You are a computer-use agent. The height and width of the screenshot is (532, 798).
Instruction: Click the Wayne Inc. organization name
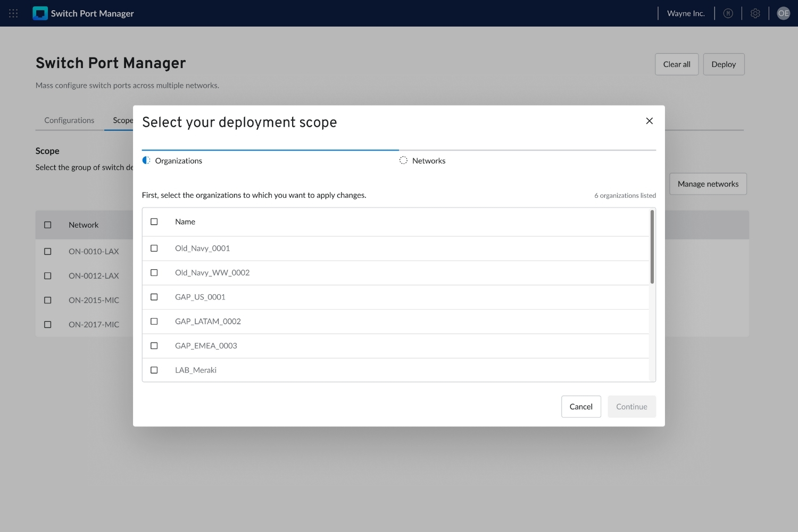[x=686, y=13]
